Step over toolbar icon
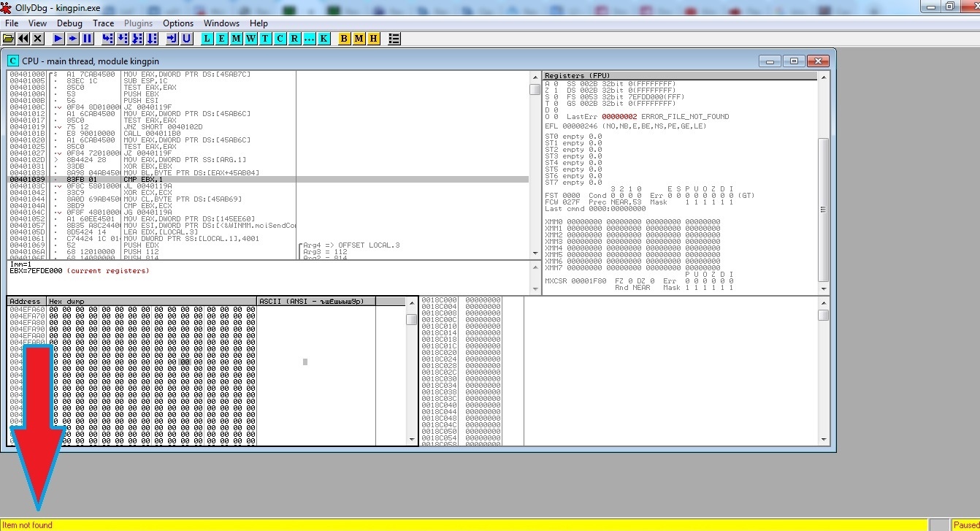 pyautogui.click(x=122, y=38)
